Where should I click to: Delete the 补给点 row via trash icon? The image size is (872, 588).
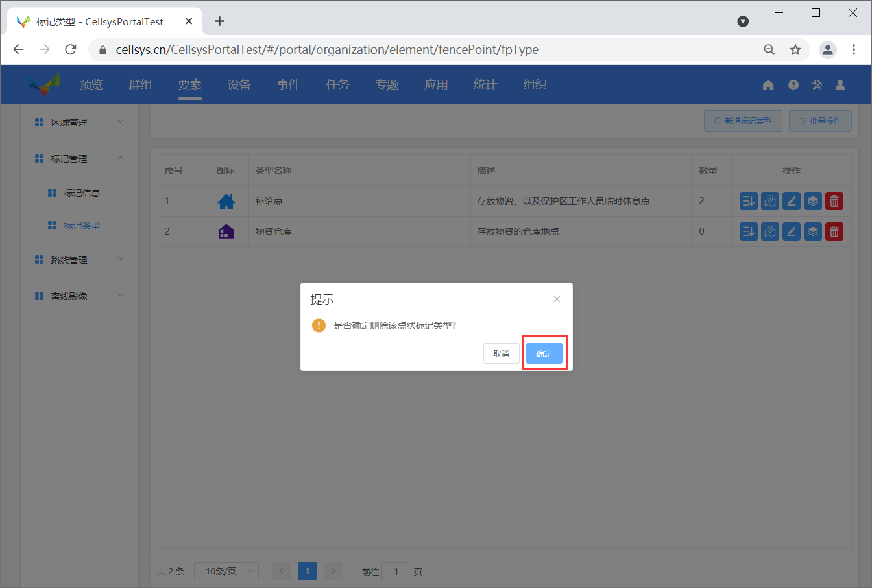pos(834,201)
